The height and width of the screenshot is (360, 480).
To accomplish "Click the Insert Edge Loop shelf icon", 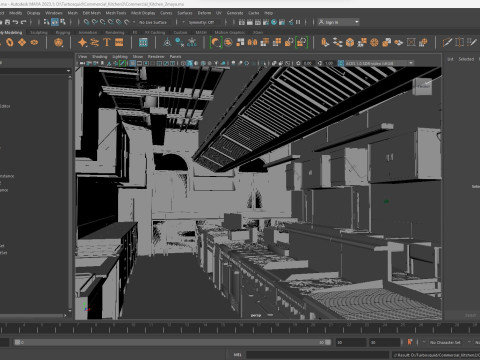I will point(459,42).
